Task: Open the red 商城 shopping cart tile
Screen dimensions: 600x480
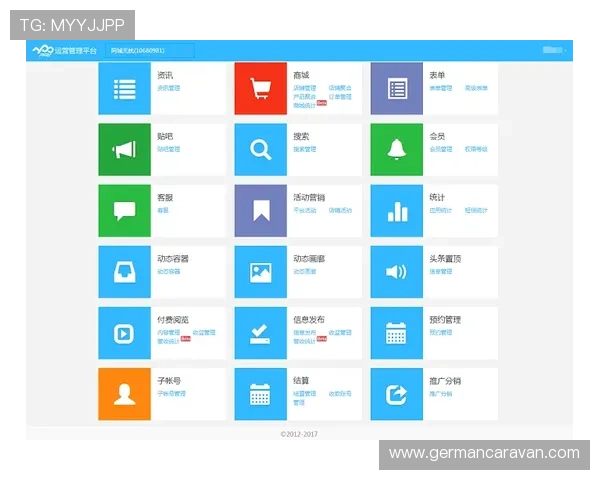Action: click(x=261, y=88)
